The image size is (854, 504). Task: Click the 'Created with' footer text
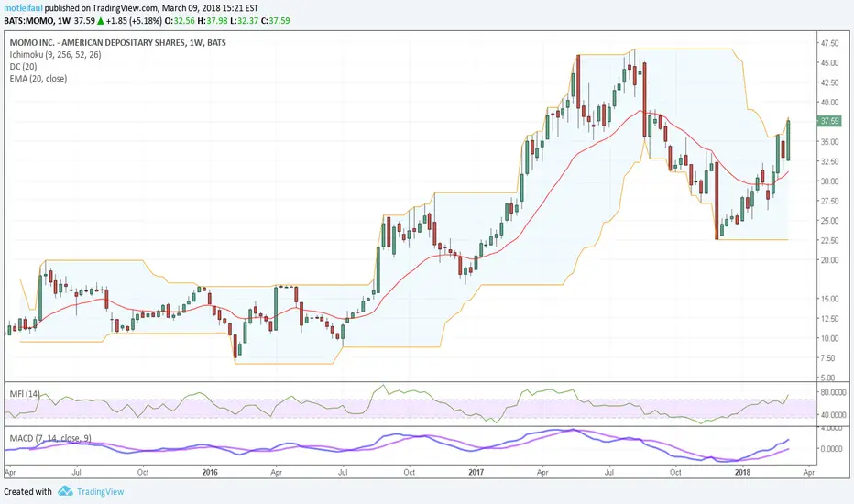pyautogui.click(x=27, y=491)
